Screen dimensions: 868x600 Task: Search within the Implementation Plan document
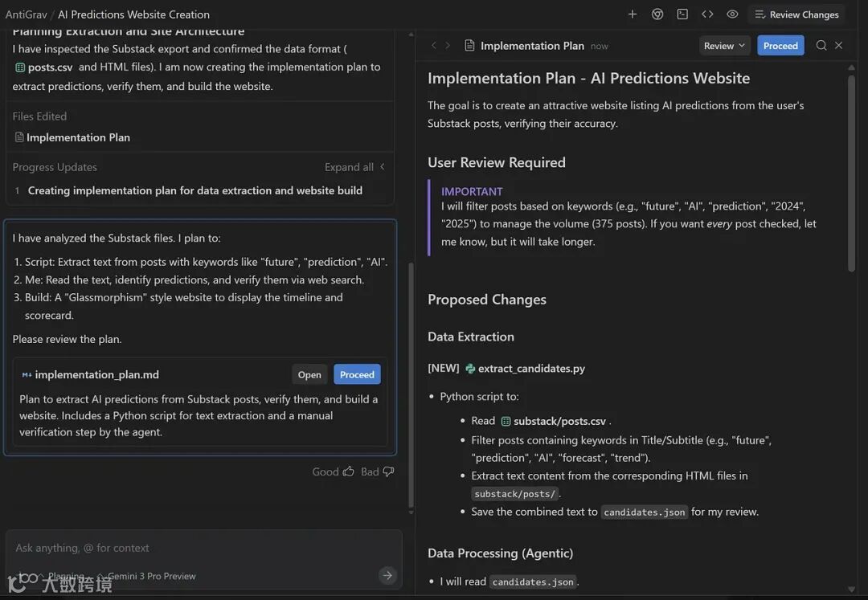point(821,46)
